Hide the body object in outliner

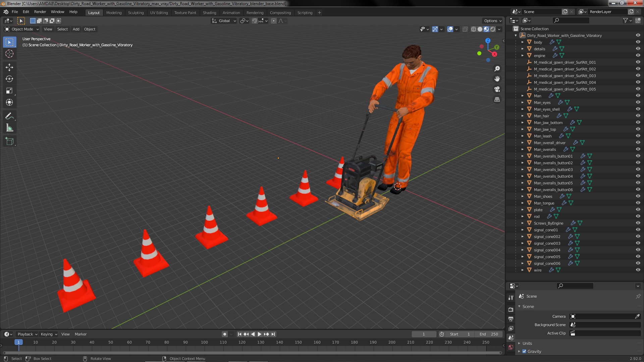click(638, 42)
